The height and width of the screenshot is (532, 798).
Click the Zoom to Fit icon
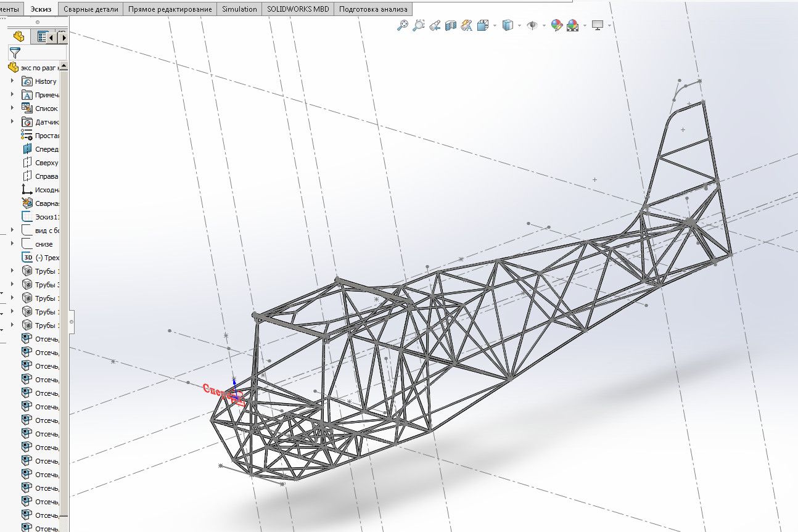402,25
